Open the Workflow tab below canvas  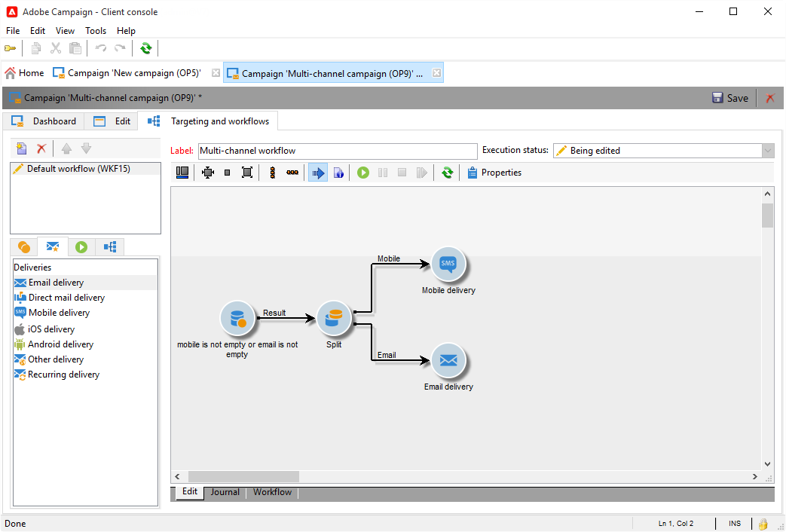coord(272,492)
